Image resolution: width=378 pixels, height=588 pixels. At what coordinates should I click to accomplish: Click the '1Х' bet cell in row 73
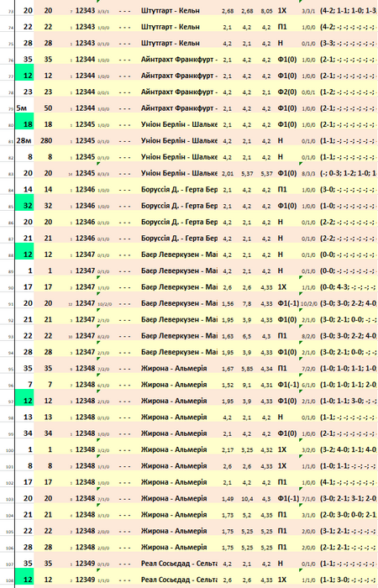coord(282,11)
